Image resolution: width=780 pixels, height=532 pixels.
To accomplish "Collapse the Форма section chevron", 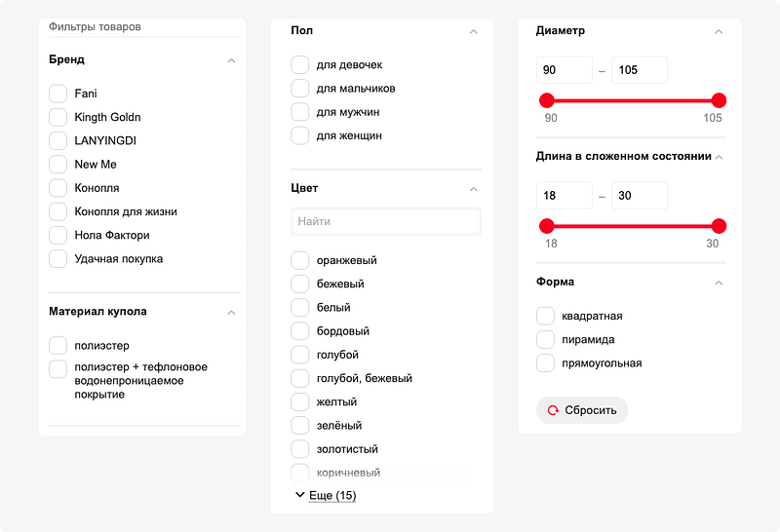I will click(719, 283).
